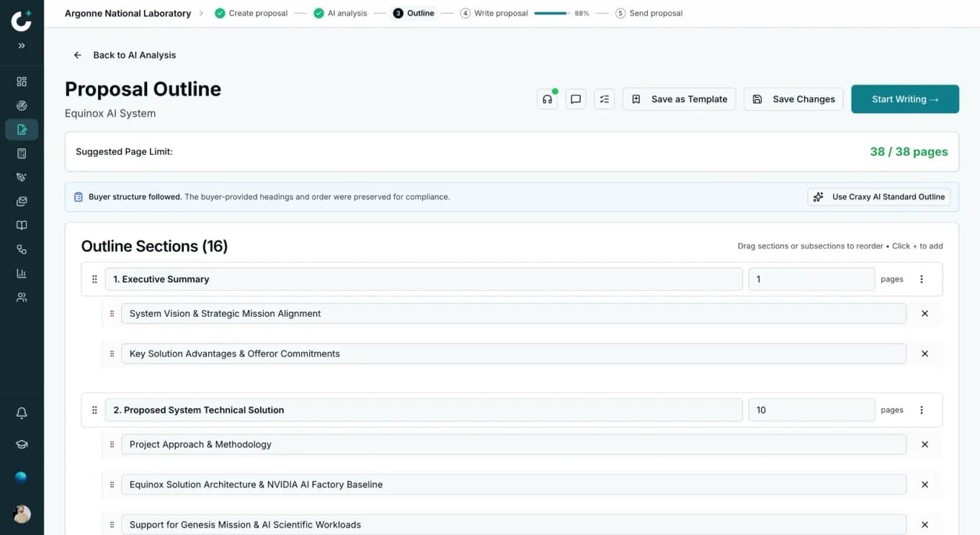The image size is (980, 535).
Task: Click drag handle of Key Solution Advantages subsection
Action: (x=112, y=354)
